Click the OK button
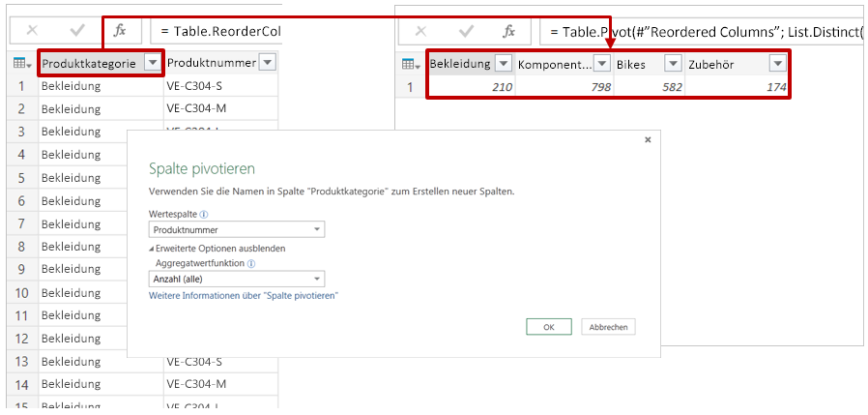 click(549, 327)
